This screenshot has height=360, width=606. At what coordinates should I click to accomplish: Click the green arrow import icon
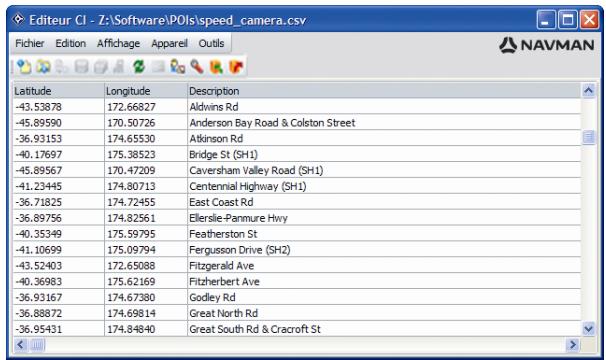click(x=216, y=67)
